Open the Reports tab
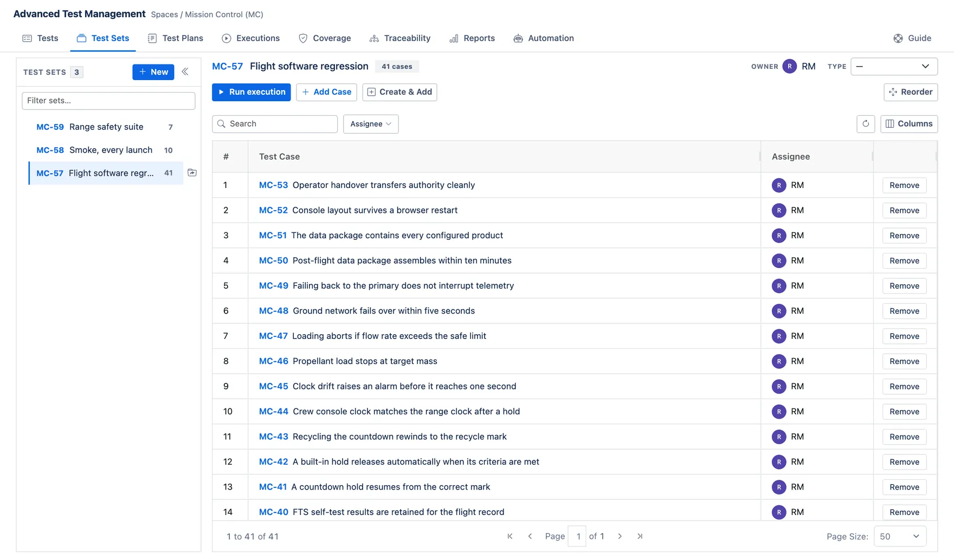The height and width of the screenshot is (560, 954). (x=472, y=38)
